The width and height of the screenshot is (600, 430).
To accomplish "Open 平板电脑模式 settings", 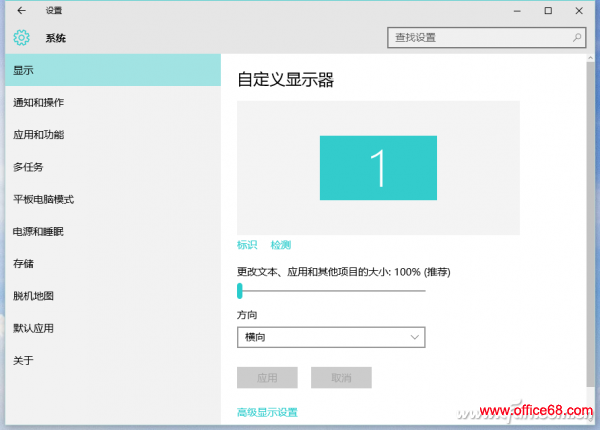I will [113, 199].
